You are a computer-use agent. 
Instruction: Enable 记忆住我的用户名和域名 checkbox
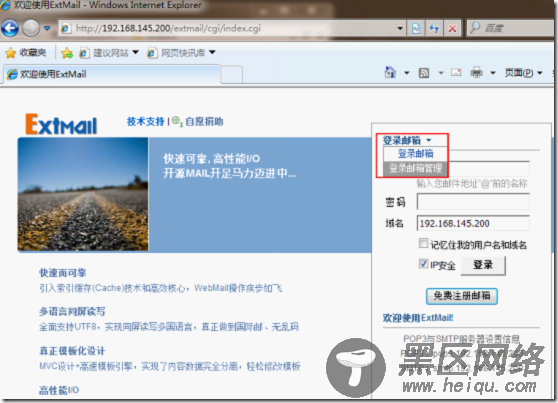(x=423, y=244)
